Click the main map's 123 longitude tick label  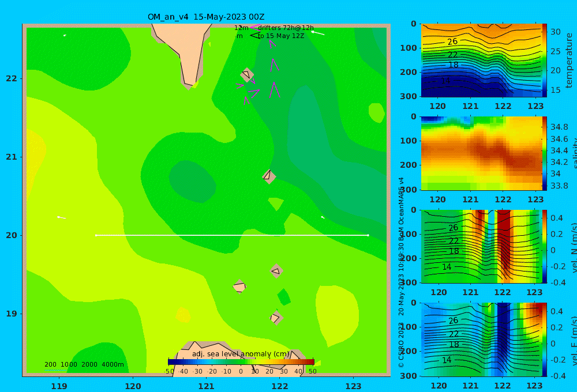[353, 386]
